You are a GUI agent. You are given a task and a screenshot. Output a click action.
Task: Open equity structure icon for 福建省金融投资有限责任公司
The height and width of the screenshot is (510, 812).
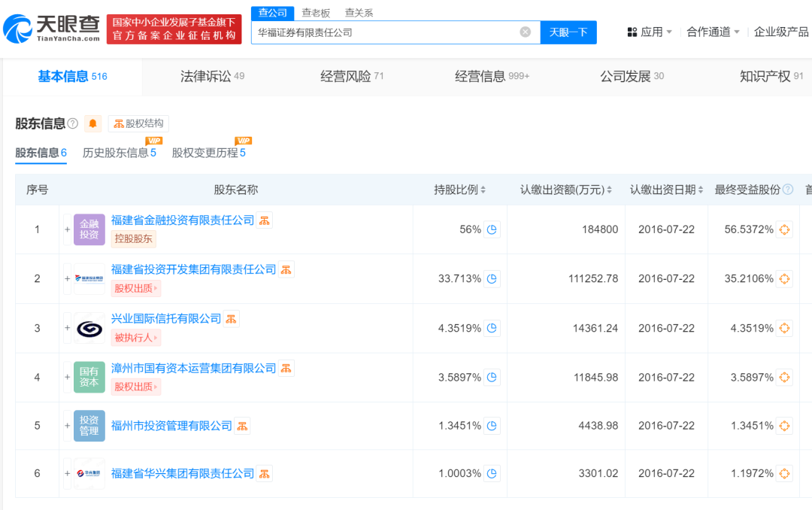(265, 220)
